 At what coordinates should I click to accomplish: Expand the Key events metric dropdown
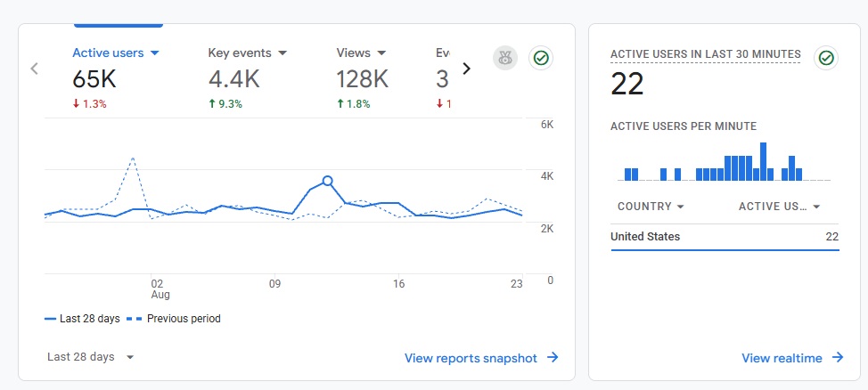click(x=283, y=53)
